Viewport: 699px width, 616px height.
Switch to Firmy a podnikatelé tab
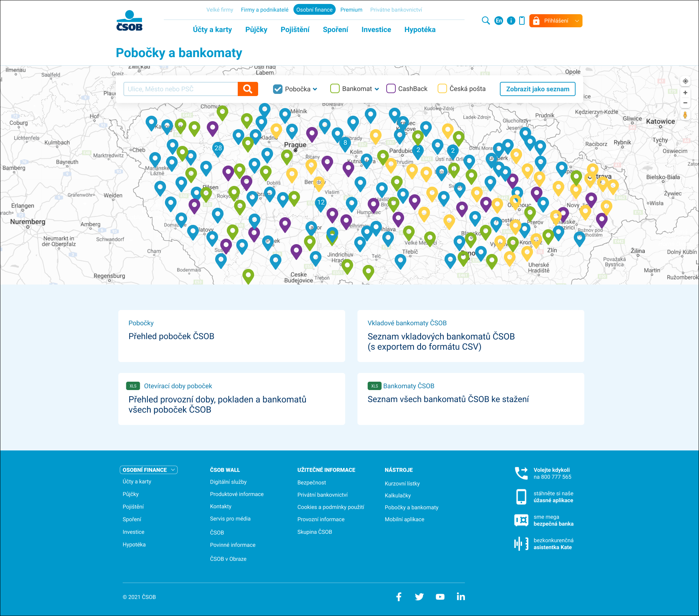pyautogui.click(x=264, y=10)
